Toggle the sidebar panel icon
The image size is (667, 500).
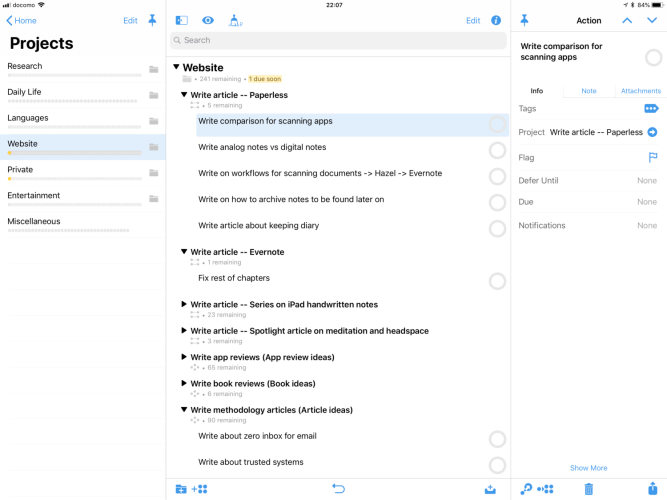(181, 20)
